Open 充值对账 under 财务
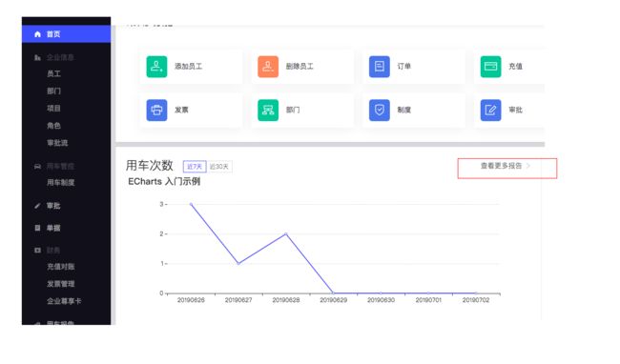 click(60, 267)
